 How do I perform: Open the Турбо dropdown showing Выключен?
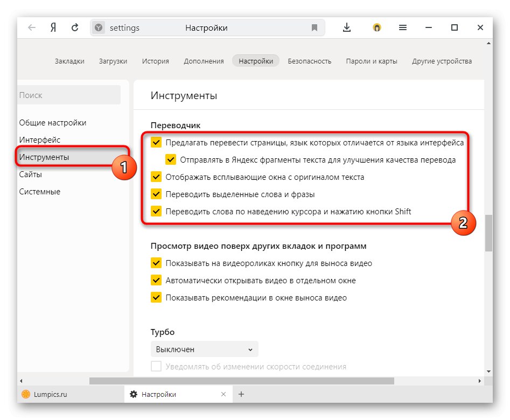click(204, 349)
